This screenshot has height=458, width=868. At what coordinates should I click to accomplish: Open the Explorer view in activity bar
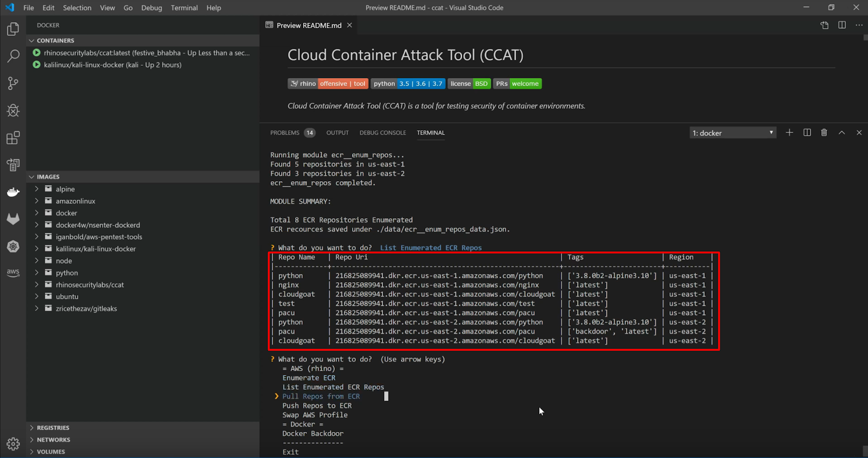click(x=13, y=29)
